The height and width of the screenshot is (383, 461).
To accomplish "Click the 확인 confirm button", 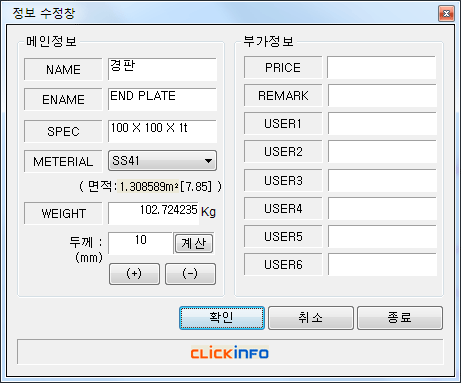I will tap(222, 318).
